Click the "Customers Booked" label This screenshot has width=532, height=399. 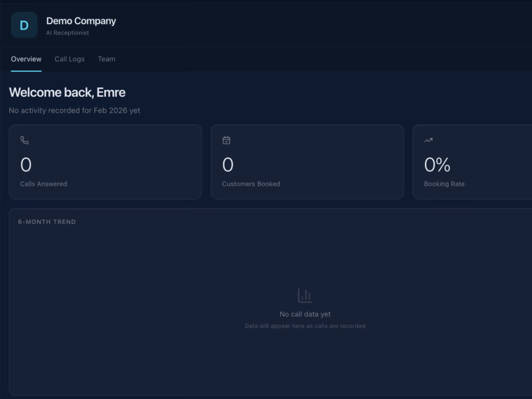(251, 184)
